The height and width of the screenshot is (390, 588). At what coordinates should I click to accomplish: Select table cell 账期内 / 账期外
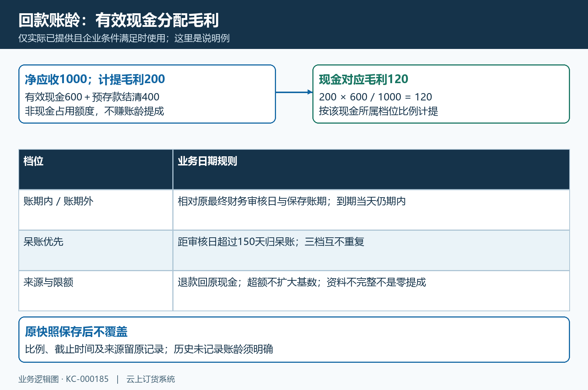pos(96,210)
